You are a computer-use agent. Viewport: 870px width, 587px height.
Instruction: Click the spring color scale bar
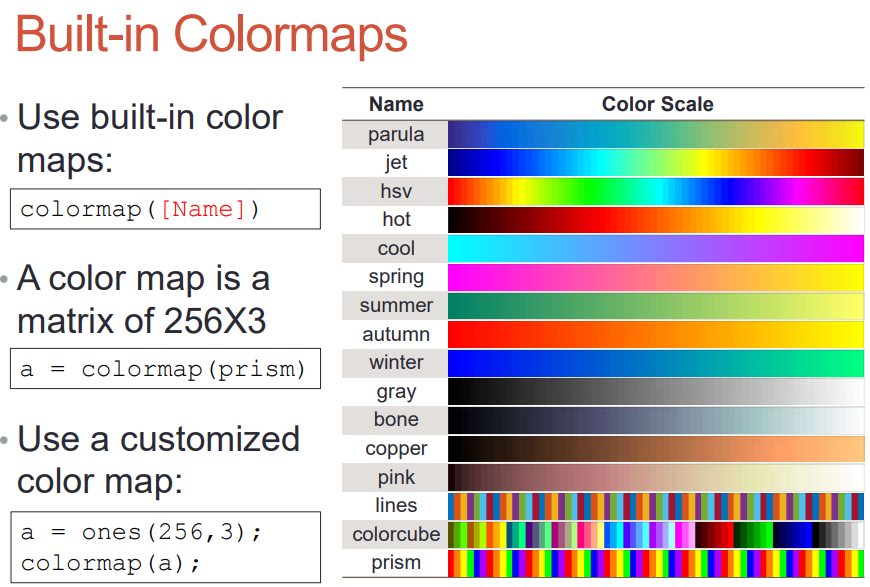coord(656,277)
